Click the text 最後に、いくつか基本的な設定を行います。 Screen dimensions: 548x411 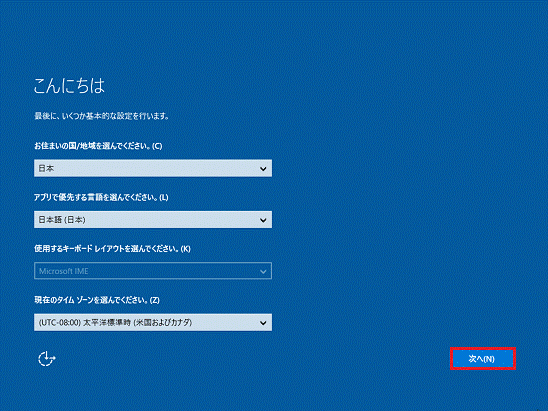(102, 116)
